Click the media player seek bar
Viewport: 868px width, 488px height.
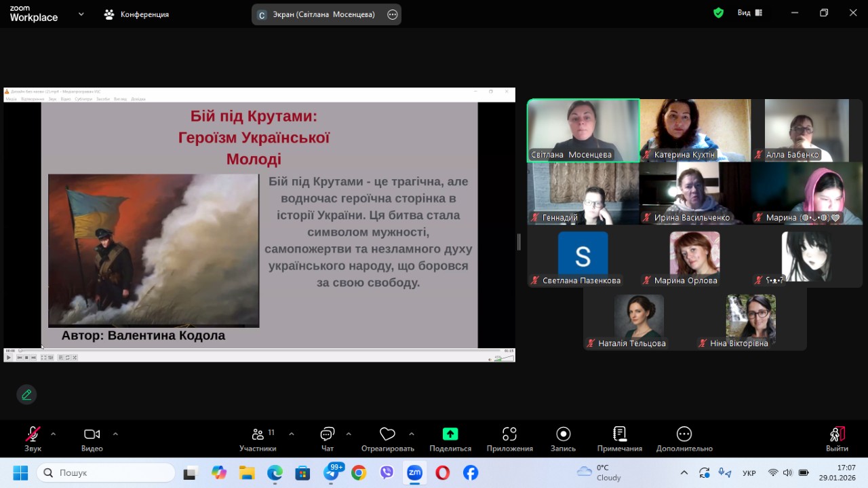(x=258, y=350)
